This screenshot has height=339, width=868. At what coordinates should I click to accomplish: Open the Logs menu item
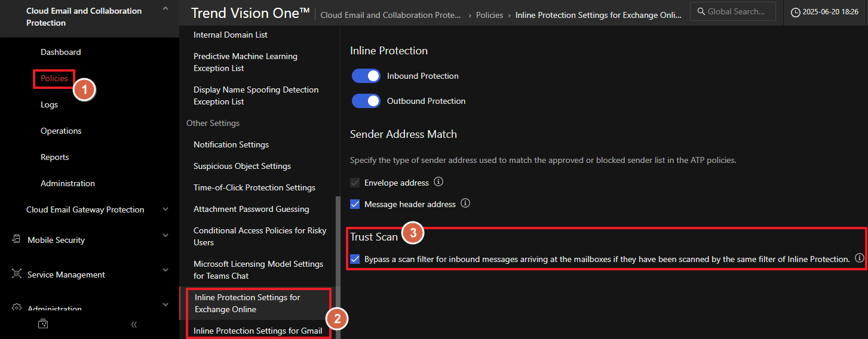point(49,104)
